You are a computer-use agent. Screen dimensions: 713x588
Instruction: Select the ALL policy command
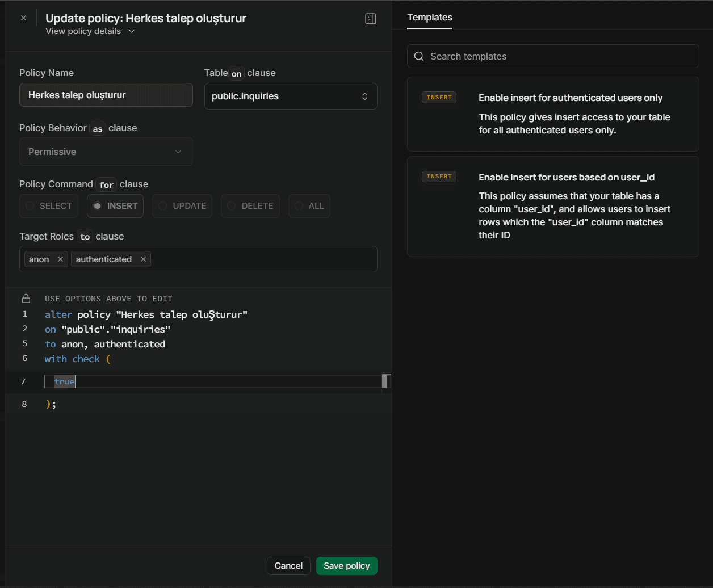coord(309,206)
